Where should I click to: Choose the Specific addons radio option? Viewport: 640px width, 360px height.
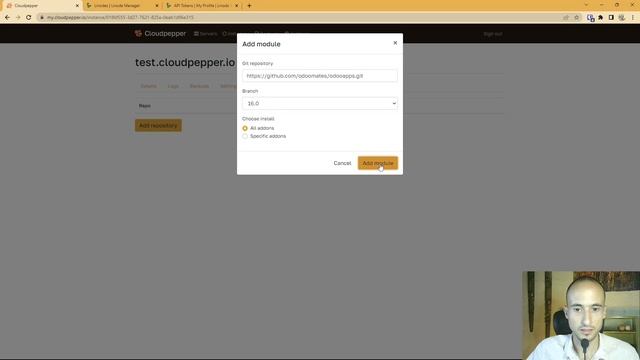(245, 136)
